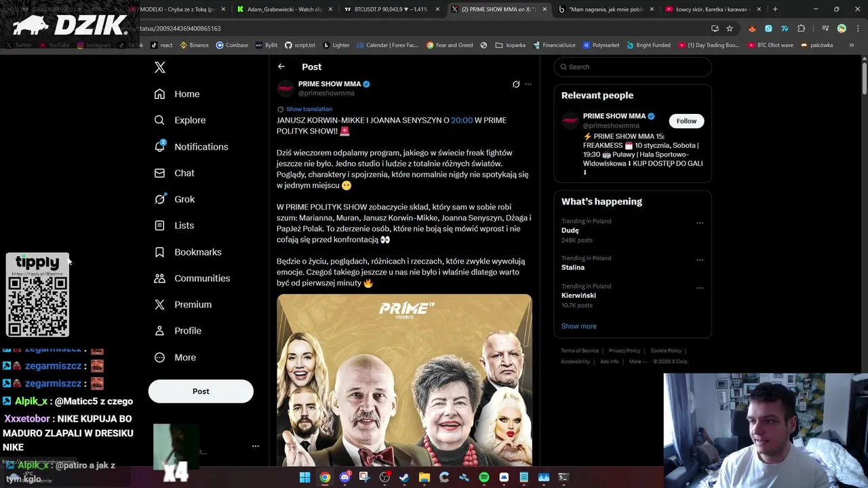Click the Grok icon on the post header
Screen dimensions: 868x488
tap(516, 84)
